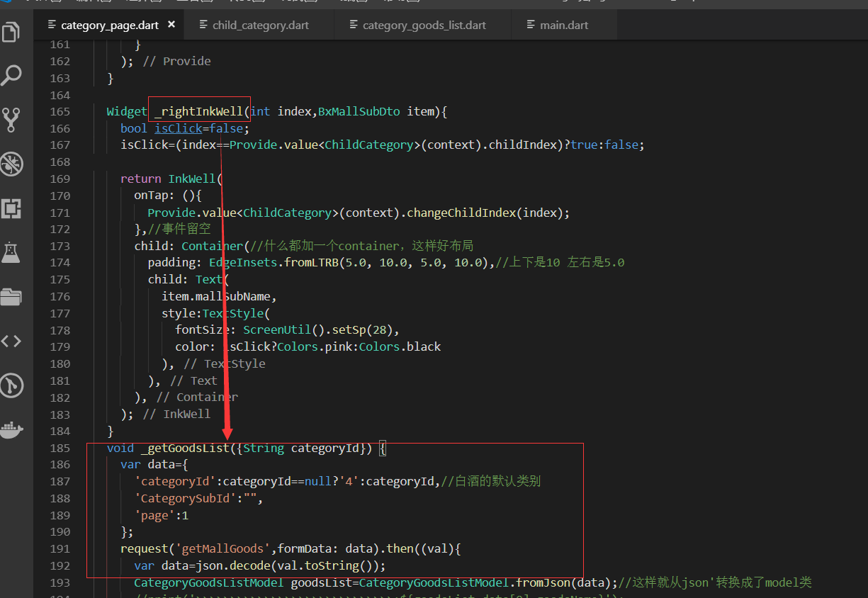The image size is (868, 598).
Task: Click 'CategorySubId' key on line 188
Action: pyautogui.click(x=184, y=498)
